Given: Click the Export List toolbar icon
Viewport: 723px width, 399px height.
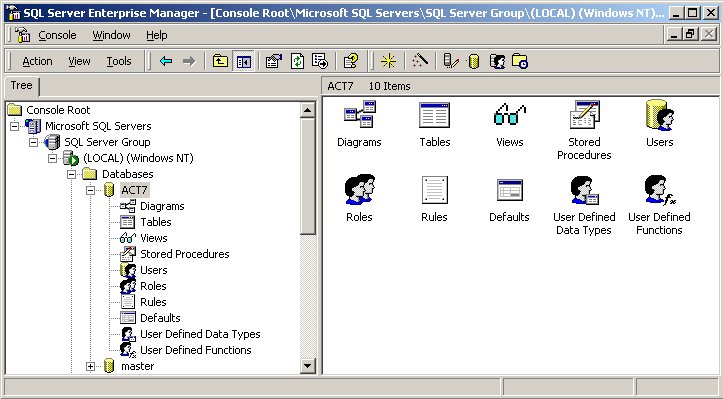Looking at the screenshot, I should click(x=320, y=61).
